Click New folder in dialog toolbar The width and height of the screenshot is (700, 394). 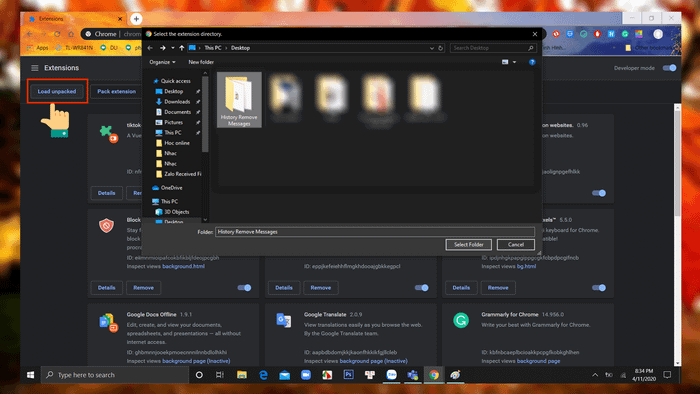[201, 62]
